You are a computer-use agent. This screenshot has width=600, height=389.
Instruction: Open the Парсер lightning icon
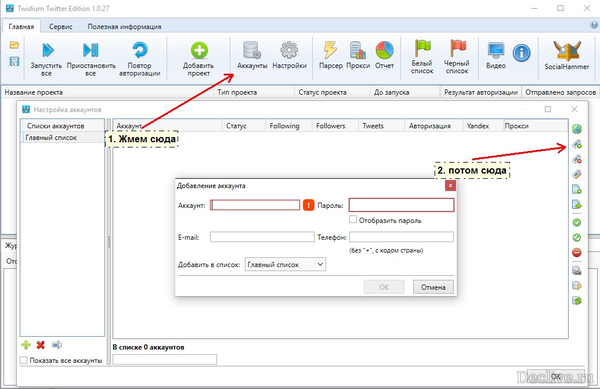coord(330,50)
